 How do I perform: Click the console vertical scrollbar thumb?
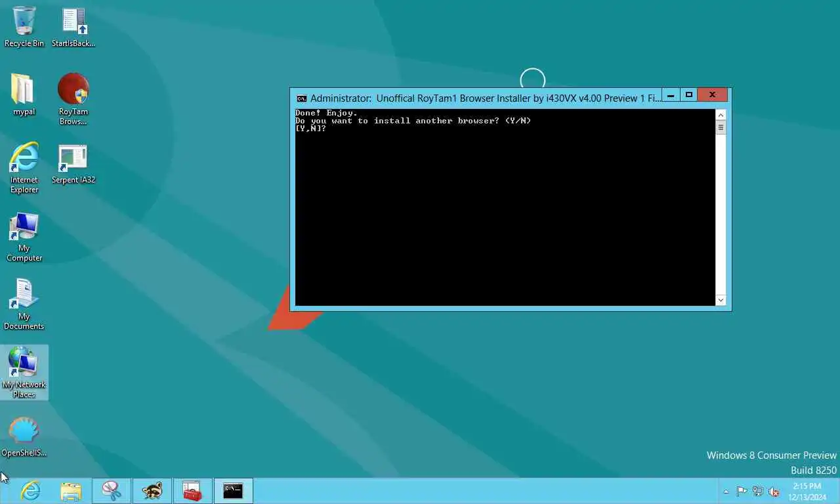pyautogui.click(x=721, y=128)
